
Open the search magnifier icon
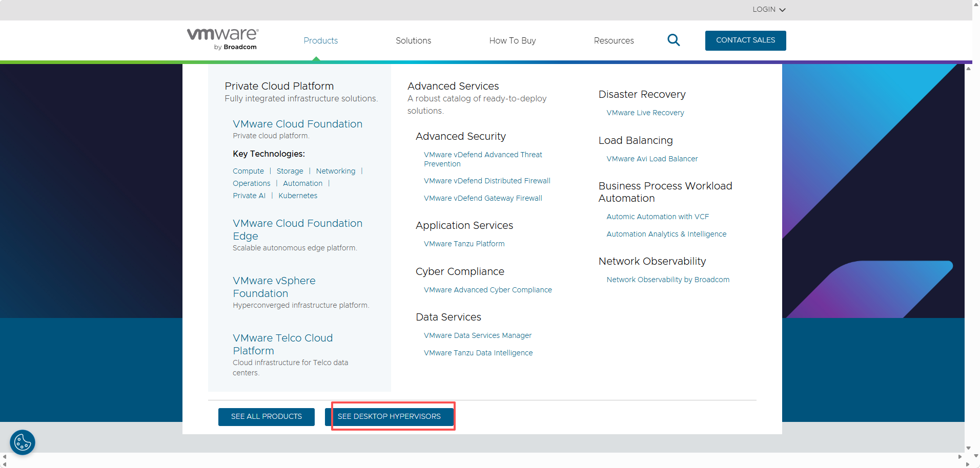(673, 40)
